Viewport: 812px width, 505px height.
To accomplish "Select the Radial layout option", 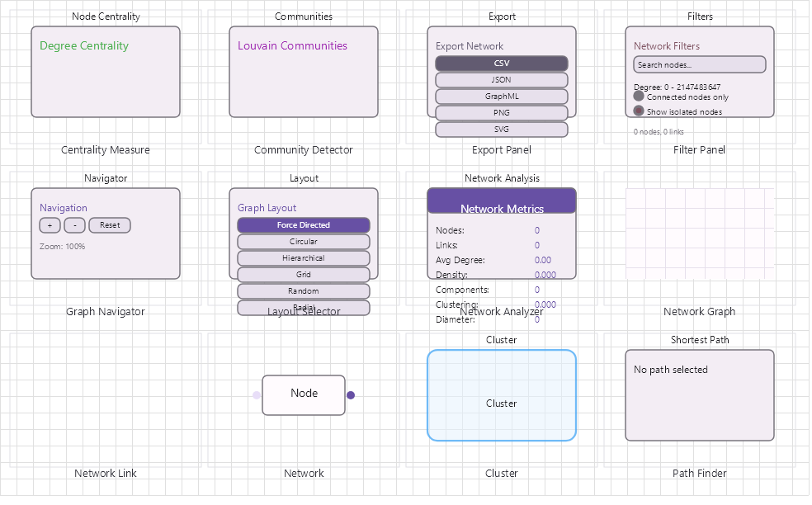I will pos(304,308).
